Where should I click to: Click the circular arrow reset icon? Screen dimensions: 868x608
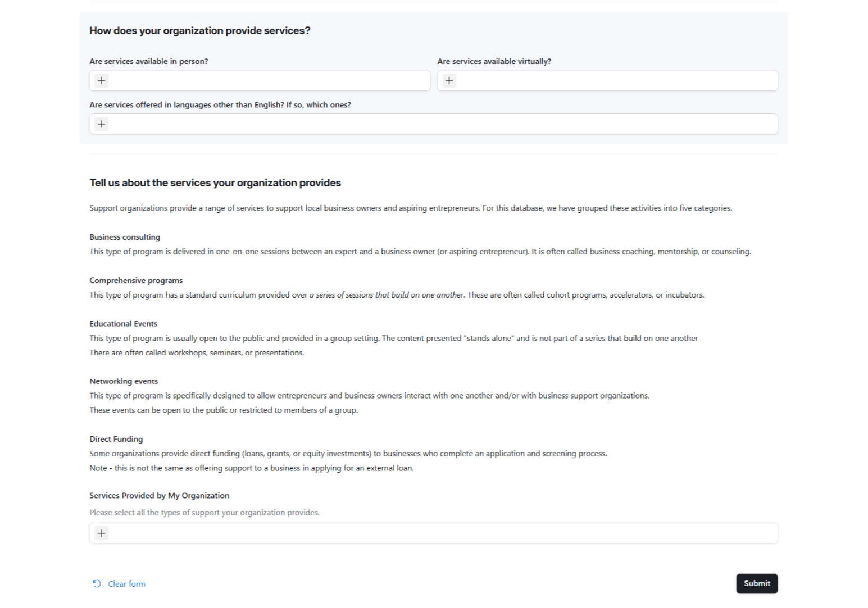[97, 584]
